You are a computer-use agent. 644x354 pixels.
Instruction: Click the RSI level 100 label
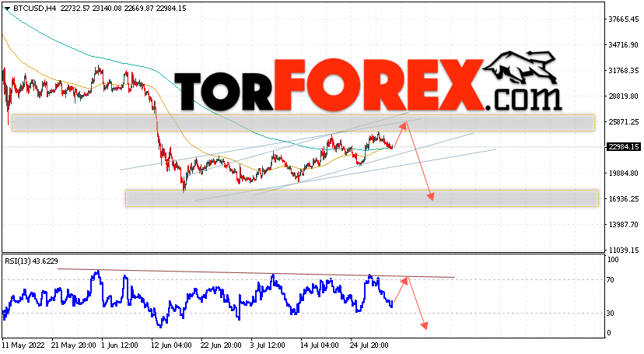[x=613, y=260]
